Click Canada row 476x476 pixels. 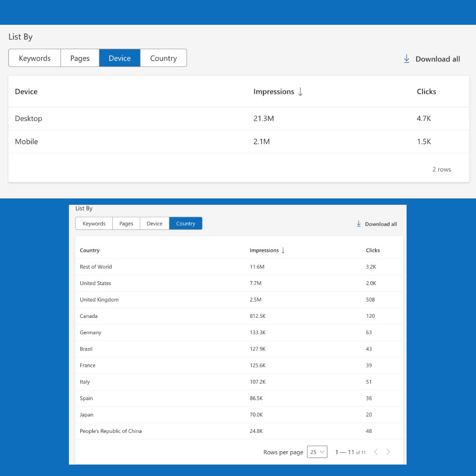(x=239, y=316)
